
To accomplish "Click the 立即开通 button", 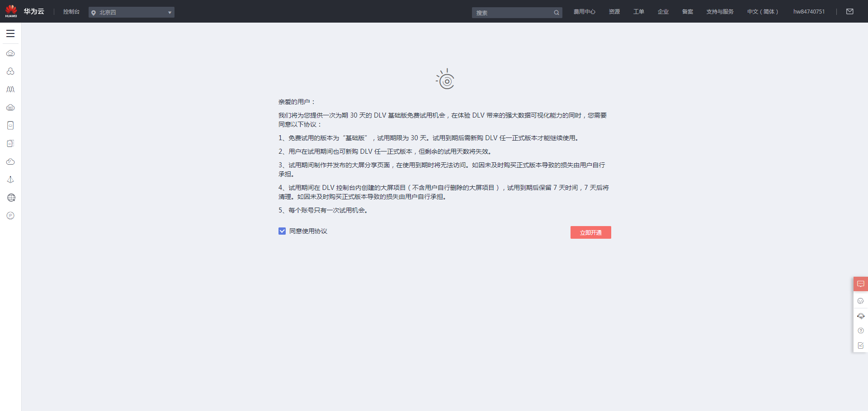I will pos(591,232).
